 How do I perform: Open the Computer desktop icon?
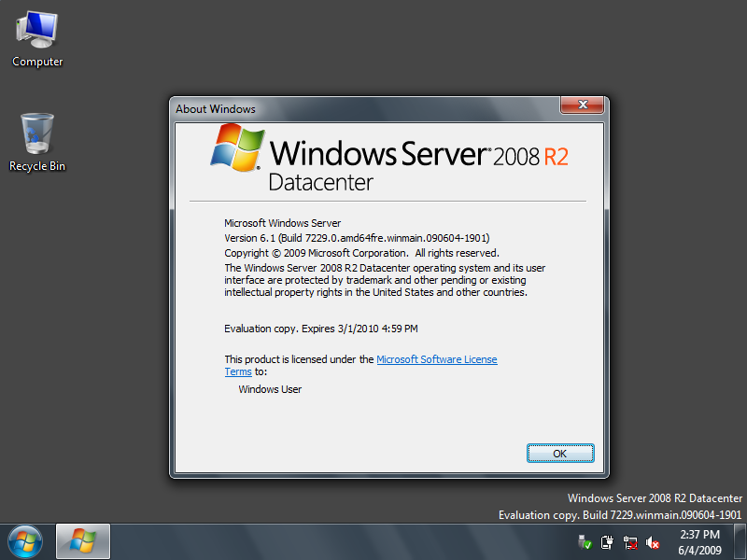(x=37, y=39)
